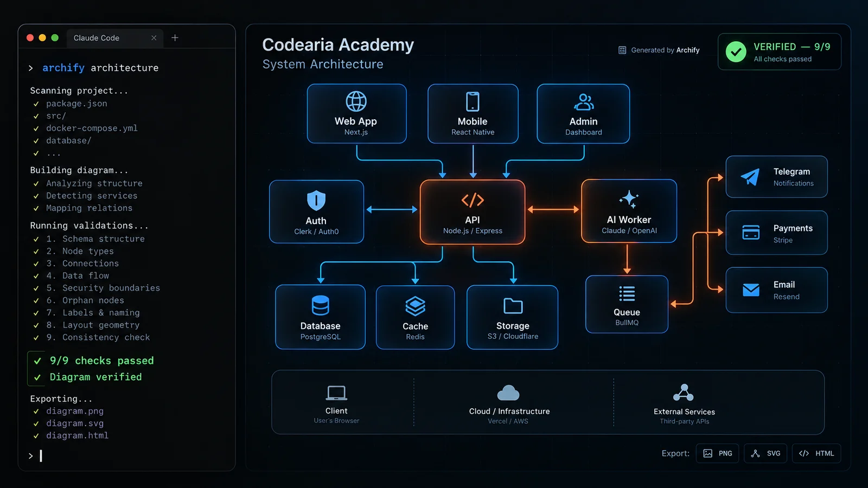Click the 'System Architecture' subtitle
This screenshot has width=868, height=488.
pos(323,65)
